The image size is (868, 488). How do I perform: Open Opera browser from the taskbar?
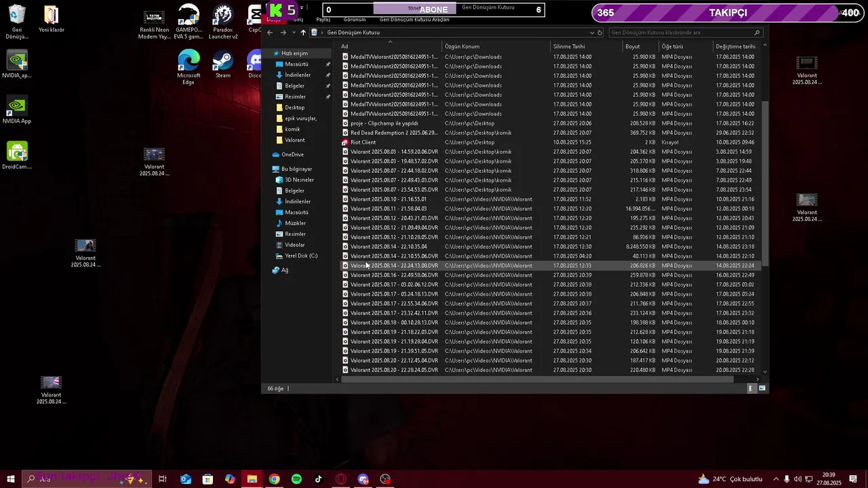coord(341,479)
